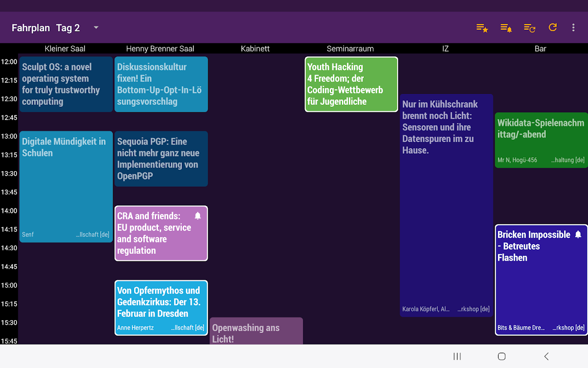
Task: Click speaker name Senf
Action: 28,235
